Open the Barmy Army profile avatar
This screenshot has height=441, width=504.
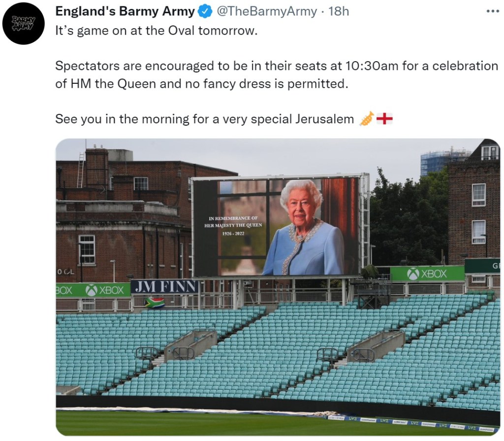(x=23, y=23)
